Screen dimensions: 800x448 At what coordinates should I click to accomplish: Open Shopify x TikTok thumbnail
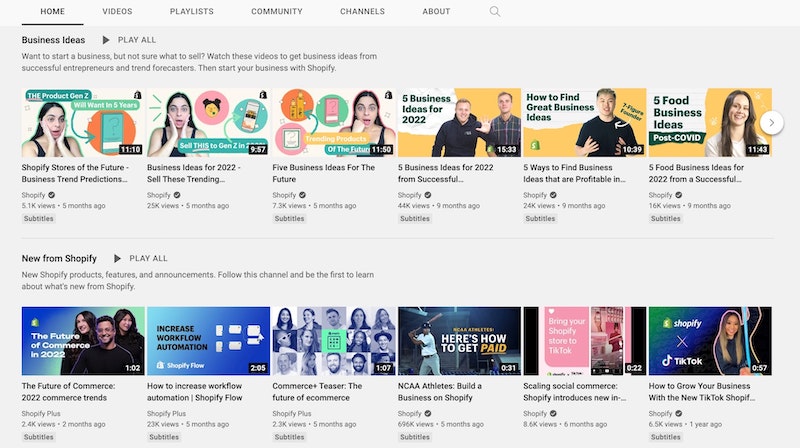click(x=710, y=341)
